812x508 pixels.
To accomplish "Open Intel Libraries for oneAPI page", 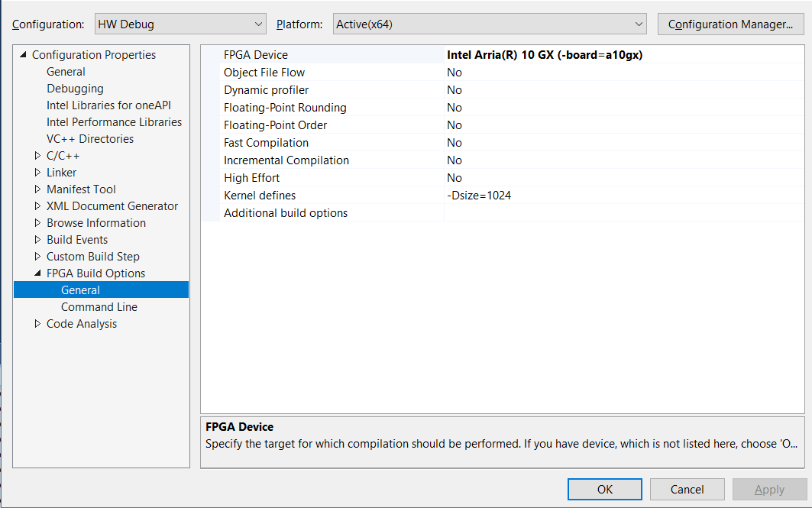I will (114, 105).
